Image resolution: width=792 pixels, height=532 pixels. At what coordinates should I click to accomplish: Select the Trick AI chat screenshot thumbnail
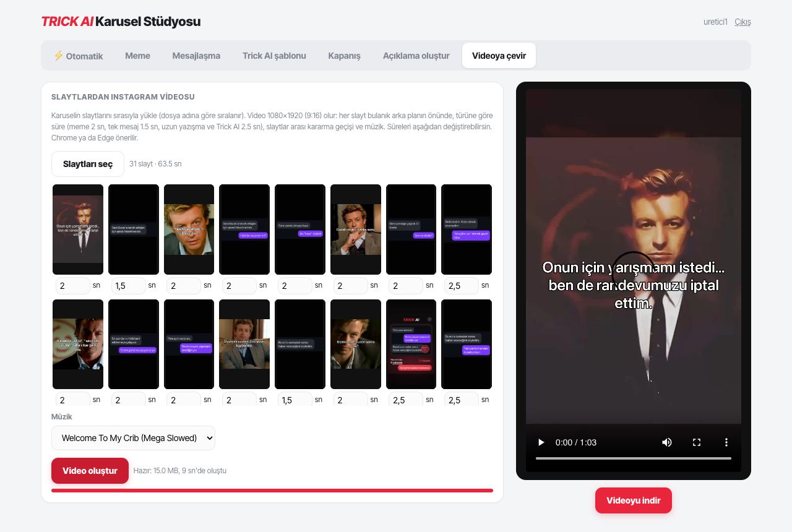[411, 344]
